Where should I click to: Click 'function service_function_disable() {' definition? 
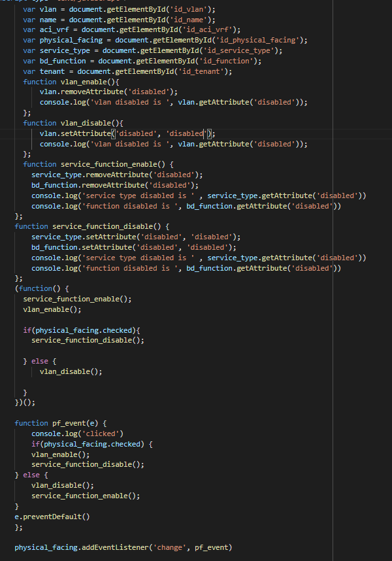point(92,226)
